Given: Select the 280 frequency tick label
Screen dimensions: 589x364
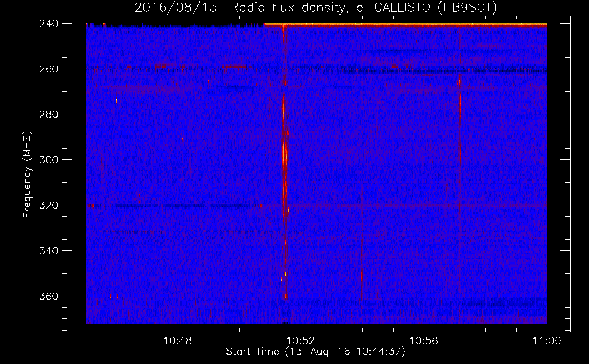Looking at the screenshot, I should click(49, 114).
